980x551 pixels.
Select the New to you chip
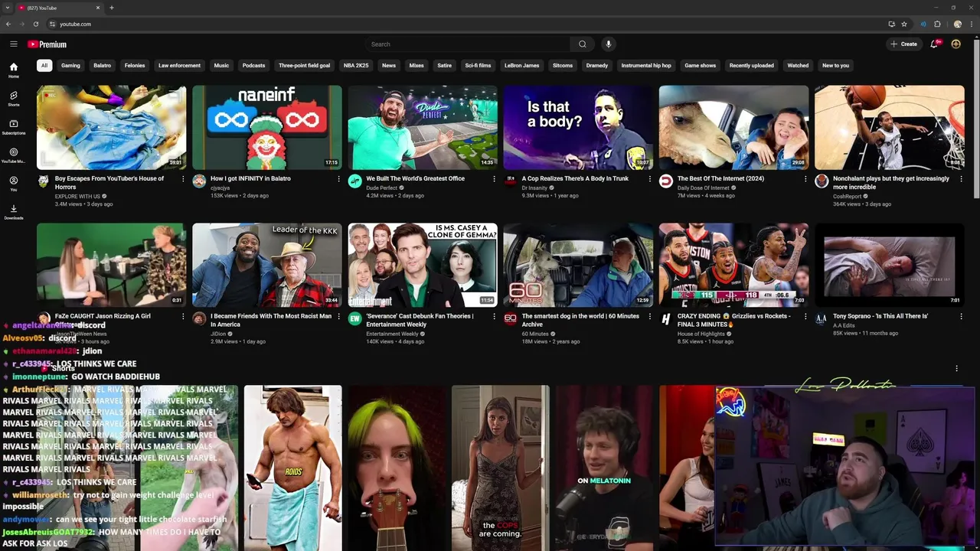pos(835,66)
